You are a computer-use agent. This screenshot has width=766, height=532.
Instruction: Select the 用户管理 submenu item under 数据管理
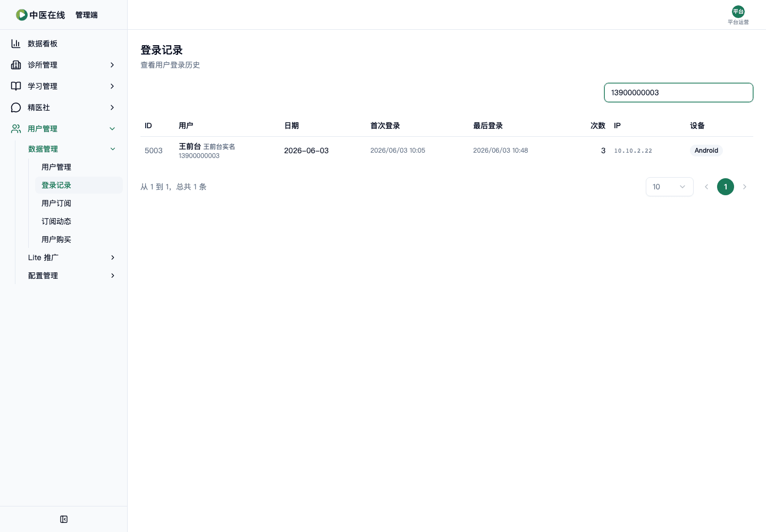click(x=79, y=167)
